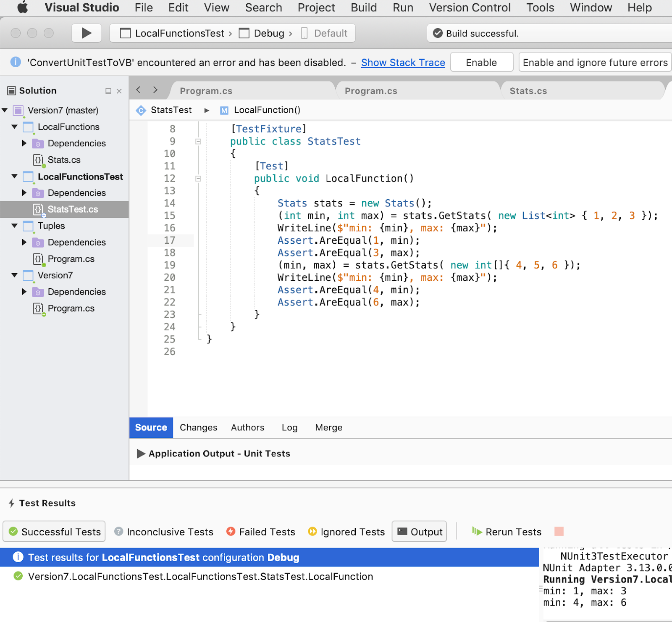Collapse the Tuples project node
672x622 pixels.
click(x=15, y=226)
